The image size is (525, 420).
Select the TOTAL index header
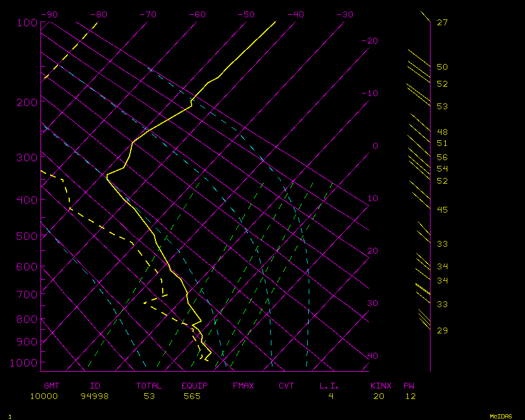149,386
